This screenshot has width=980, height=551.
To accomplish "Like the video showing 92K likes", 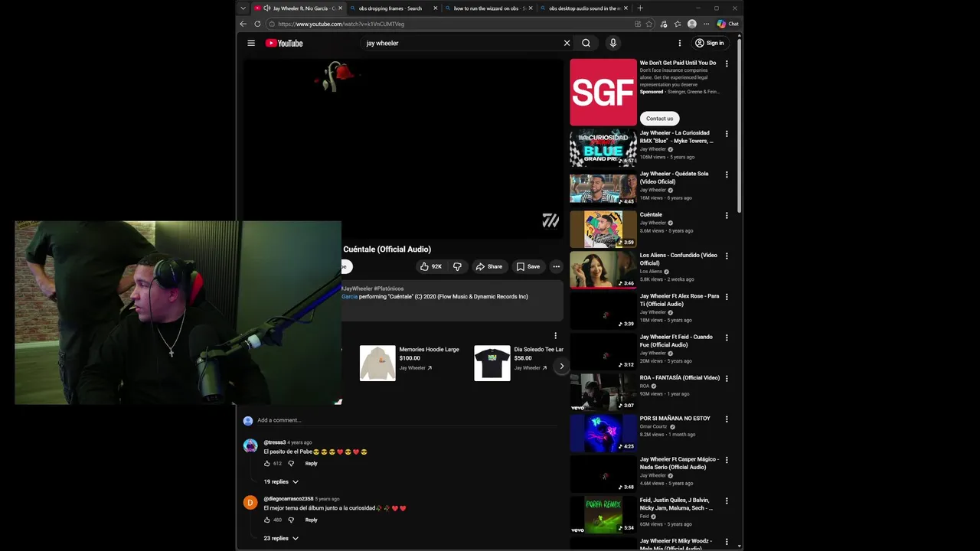I will point(431,266).
